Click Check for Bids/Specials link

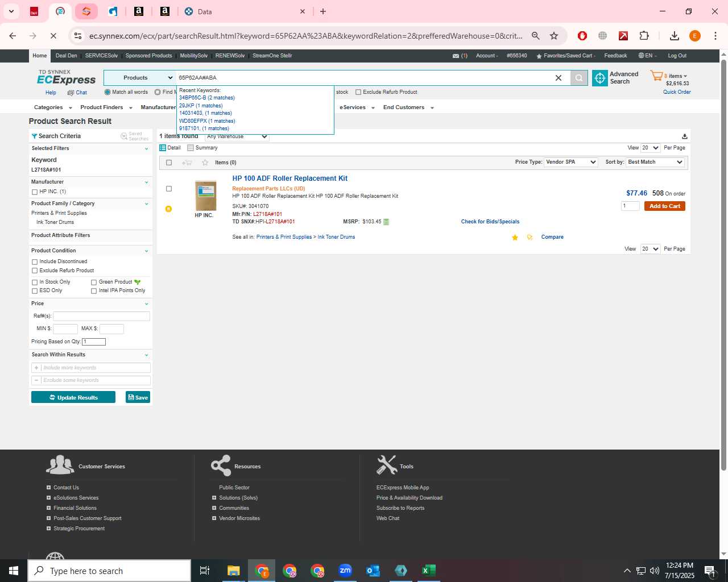490,222
